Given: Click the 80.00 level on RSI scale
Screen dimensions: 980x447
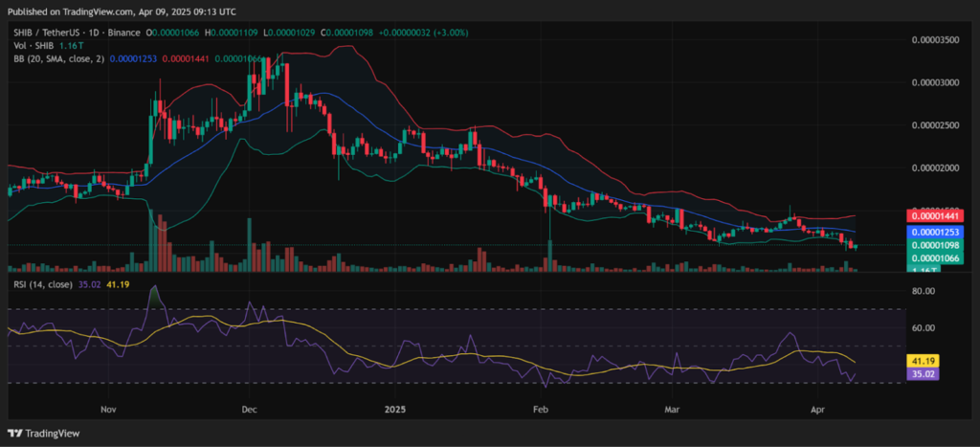Looking at the screenshot, I should pyautogui.click(x=923, y=294).
